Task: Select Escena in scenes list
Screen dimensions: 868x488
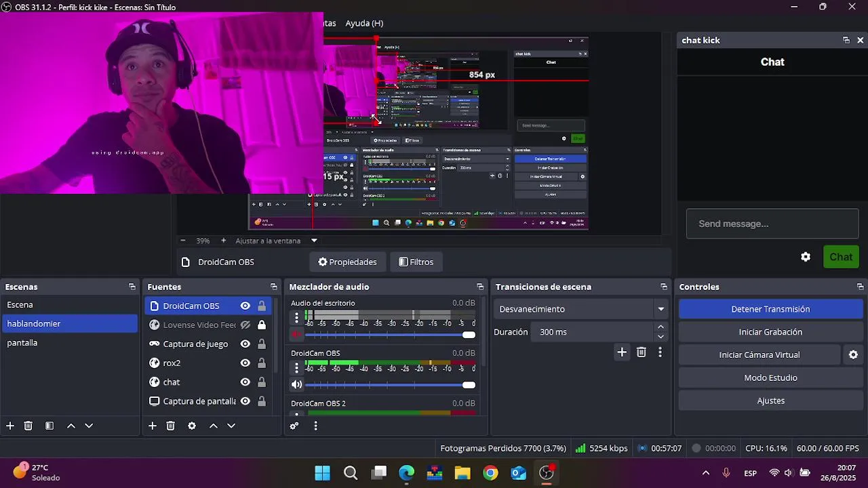Action: point(69,305)
